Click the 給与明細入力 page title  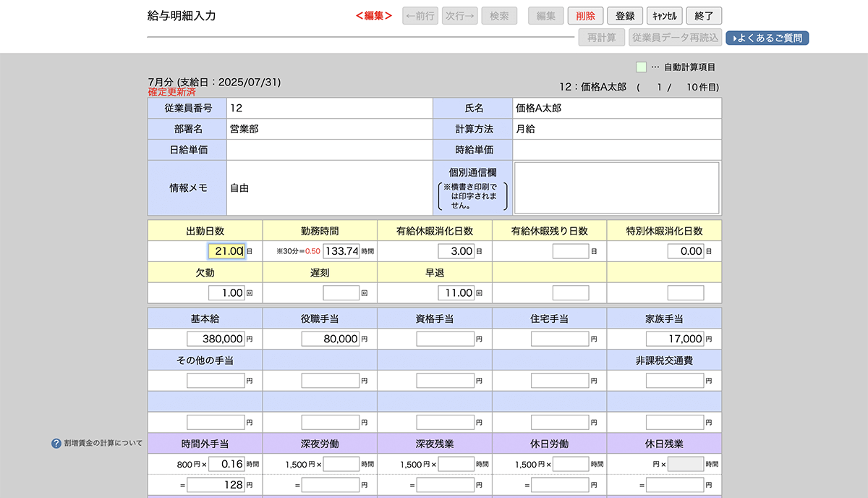tap(181, 16)
